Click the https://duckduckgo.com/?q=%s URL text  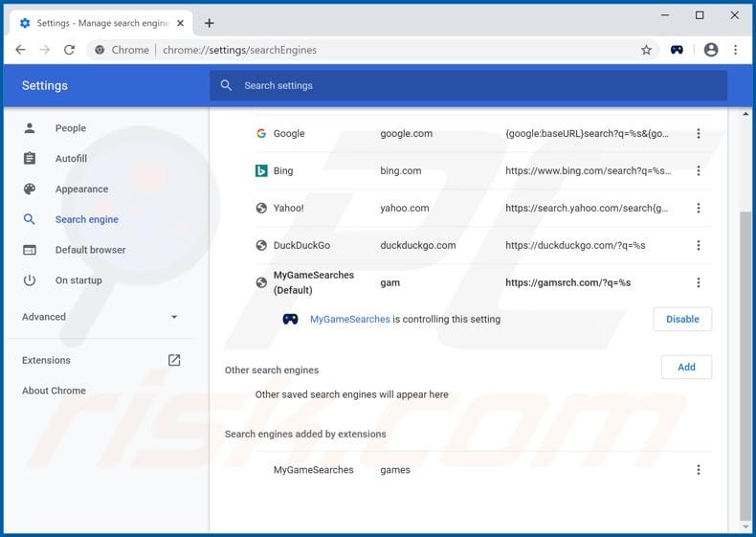point(575,245)
